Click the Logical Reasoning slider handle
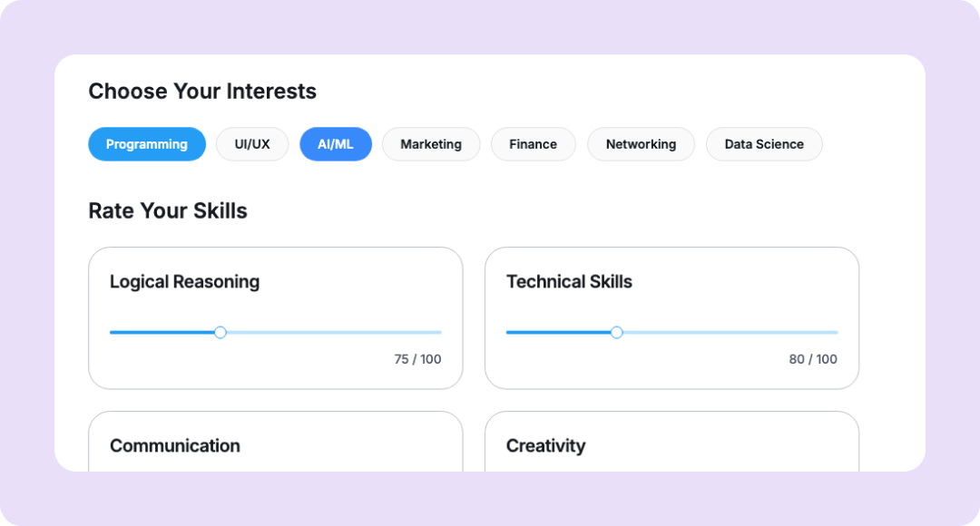The image size is (980, 526). tap(220, 333)
